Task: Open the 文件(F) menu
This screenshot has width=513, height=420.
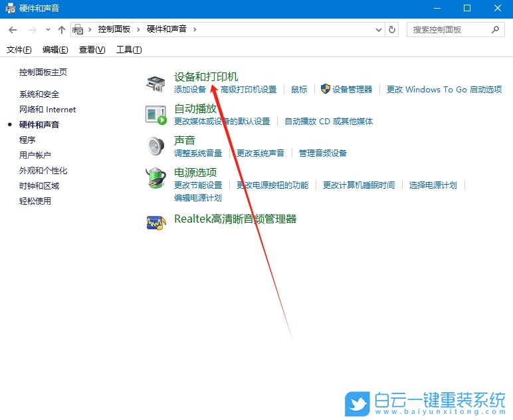Action: [x=19, y=50]
